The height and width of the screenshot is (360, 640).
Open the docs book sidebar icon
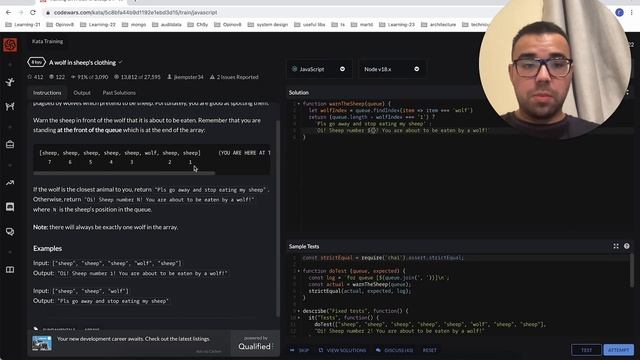click(x=10, y=270)
